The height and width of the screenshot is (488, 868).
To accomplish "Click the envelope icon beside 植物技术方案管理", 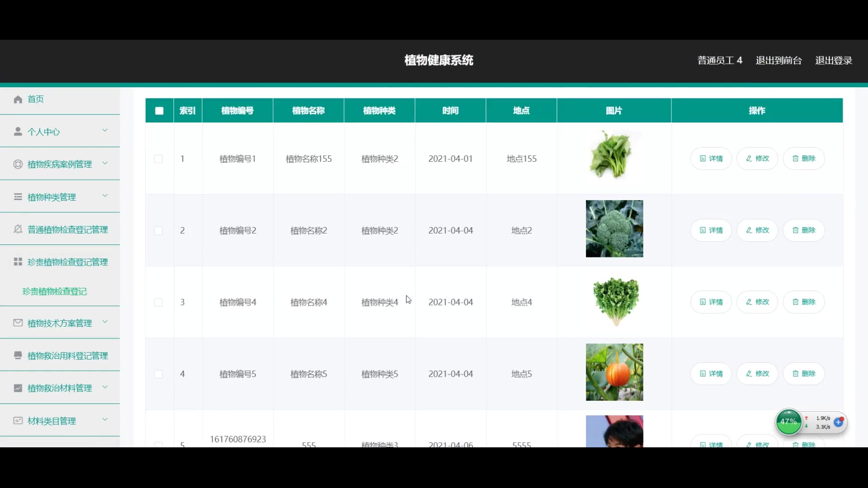I will click(x=18, y=323).
